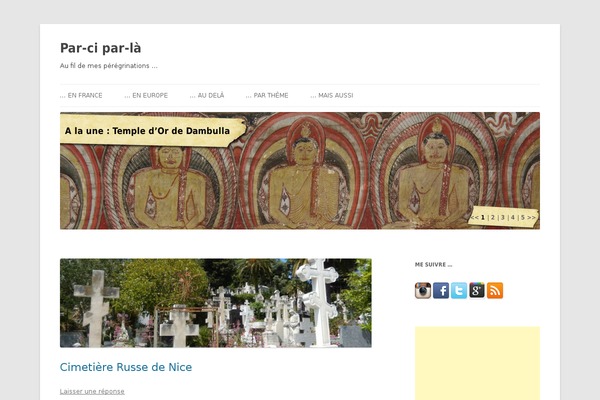Open the 'Cimetière Russe de Nice' article
Viewport: 600px width, 400px height.
click(126, 367)
